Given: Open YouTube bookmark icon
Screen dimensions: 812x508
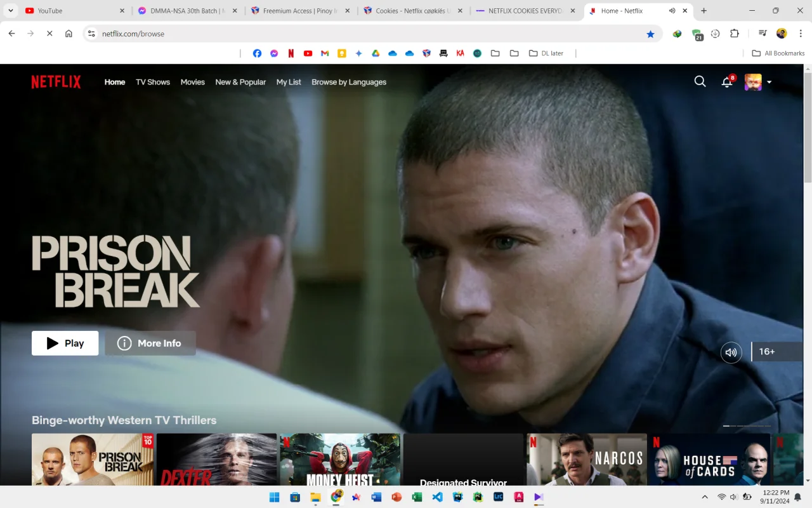Looking at the screenshot, I should [x=308, y=53].
